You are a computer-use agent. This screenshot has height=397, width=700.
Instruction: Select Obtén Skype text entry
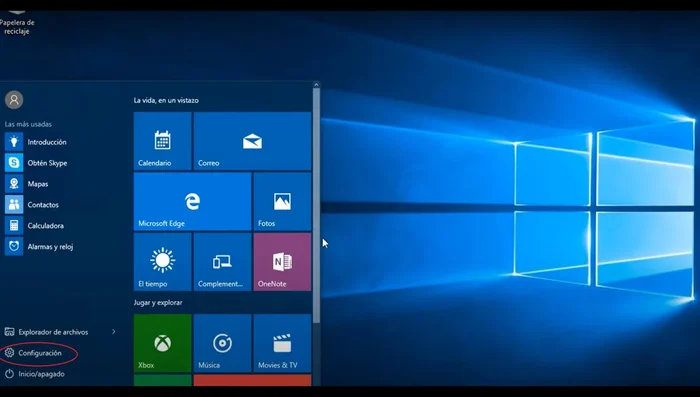[x=47, y=163]
